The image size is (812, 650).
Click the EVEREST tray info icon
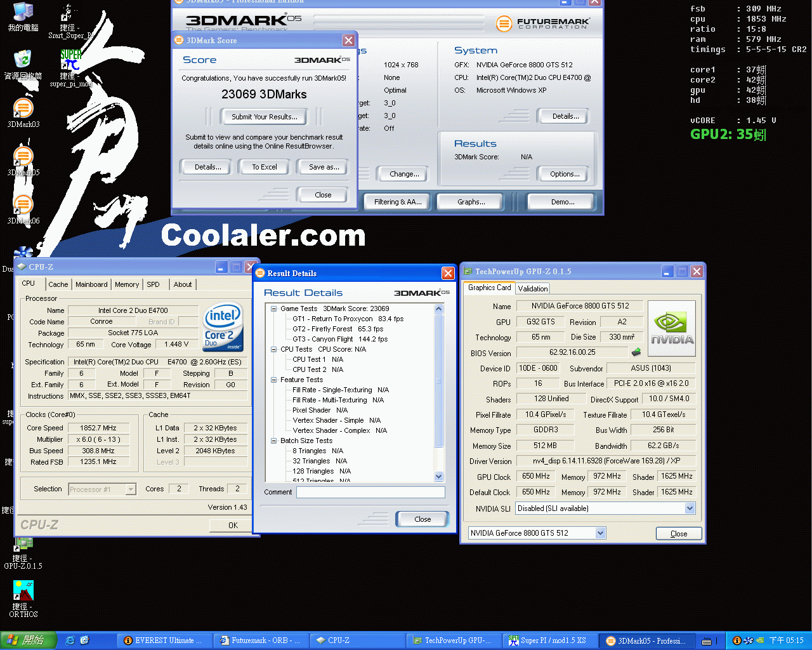pos(737,640)
